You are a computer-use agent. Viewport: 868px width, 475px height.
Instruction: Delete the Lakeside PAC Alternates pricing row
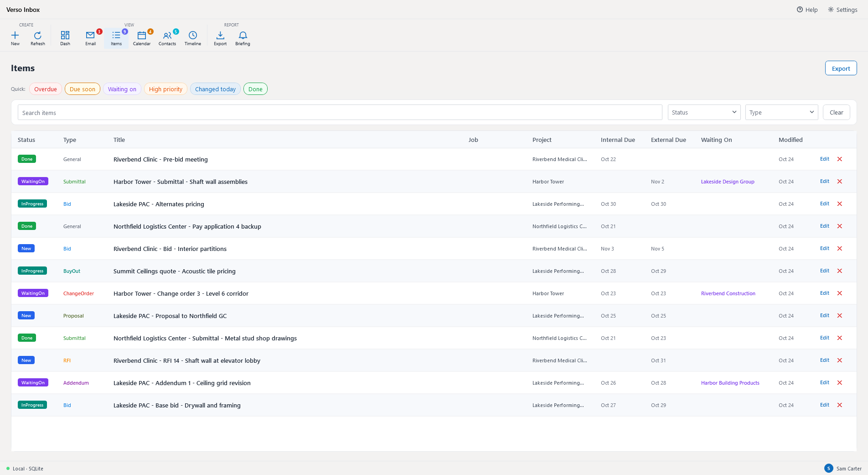click(x=840, y=204)
